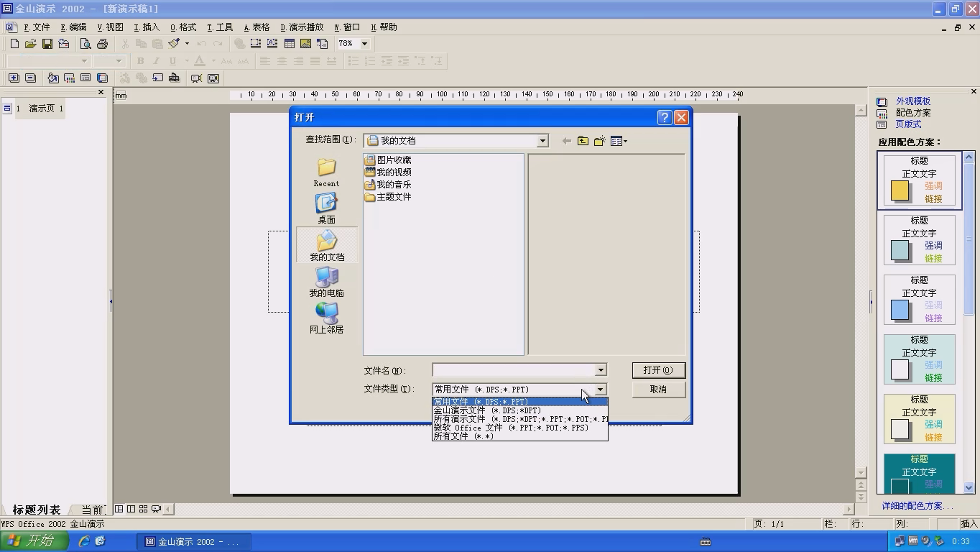The height and width of the screenshot is (552, 980).
Task: Open the 我的音乐 folder
Action: coord(388,185)
